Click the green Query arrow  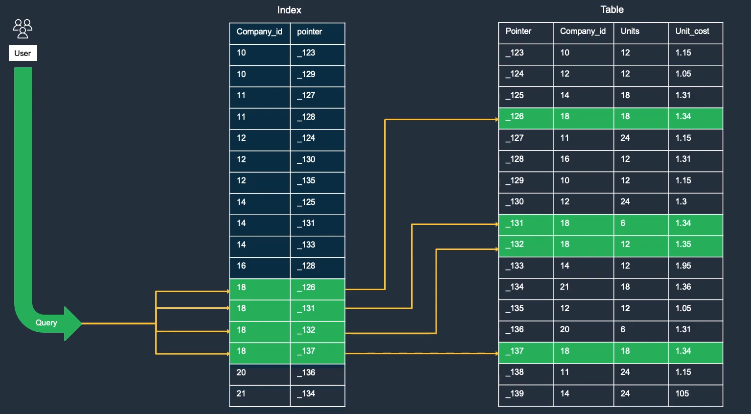47,323
